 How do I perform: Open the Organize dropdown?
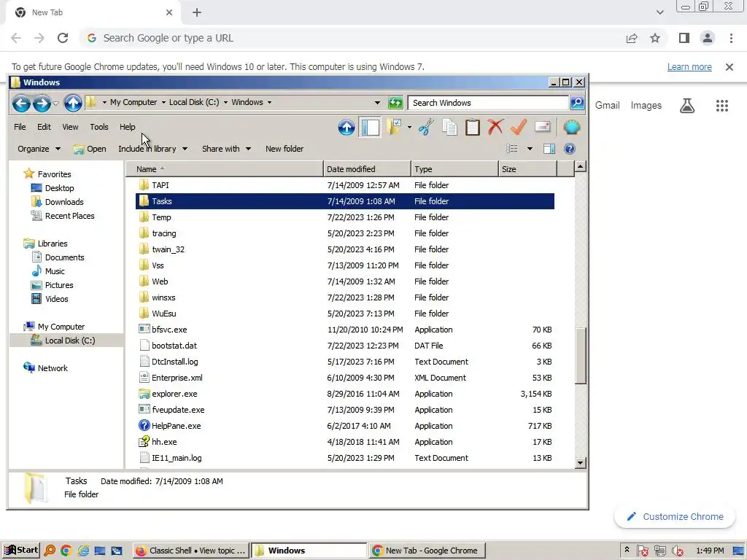[x=39, y=149]
